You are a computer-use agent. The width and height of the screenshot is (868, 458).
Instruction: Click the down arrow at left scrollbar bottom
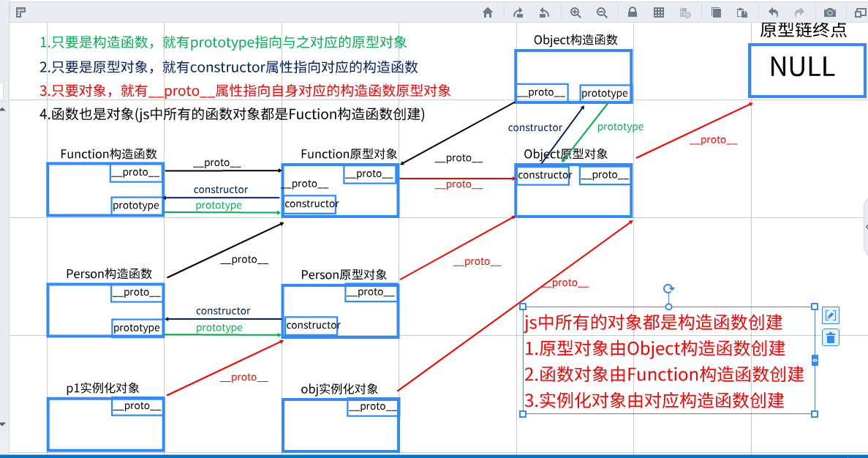(2, 424)
